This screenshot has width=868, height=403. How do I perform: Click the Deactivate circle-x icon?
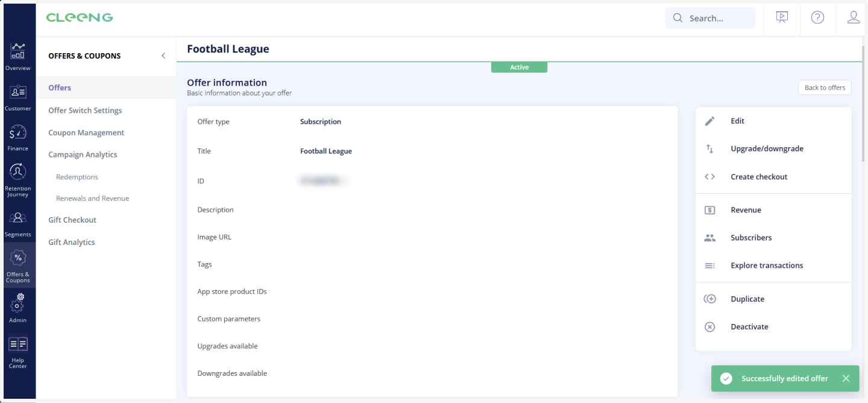pyautogui.click(x=710, y=327)
